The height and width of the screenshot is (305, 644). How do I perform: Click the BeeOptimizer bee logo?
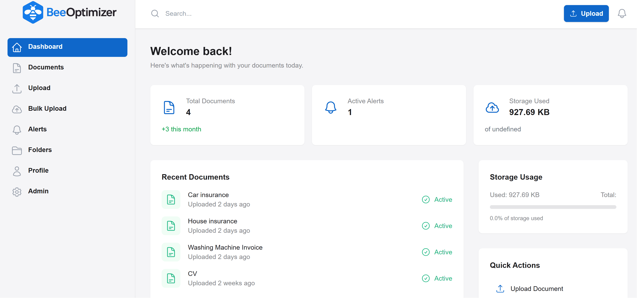tap(33, 13)
